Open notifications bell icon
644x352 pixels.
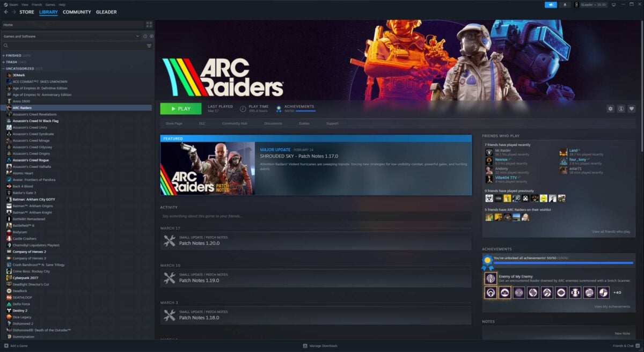point(565,5)
